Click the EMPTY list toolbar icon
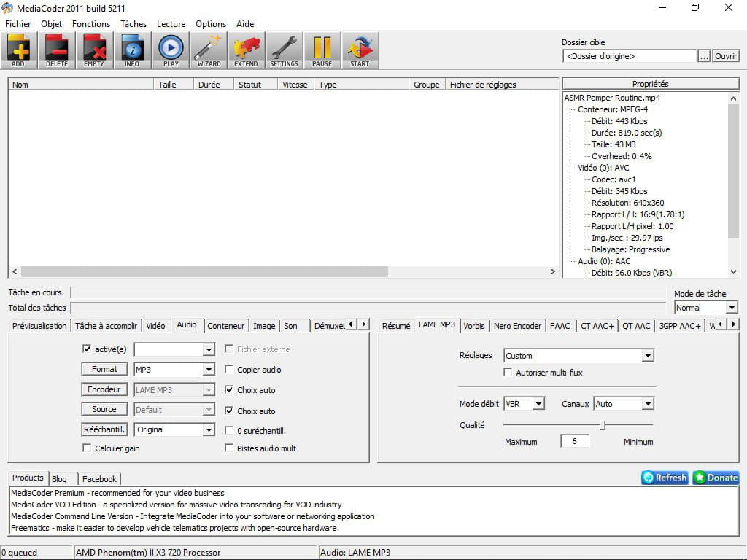Image resolution: width=747 pixels, height=560 pixels. tap(94, 50)
